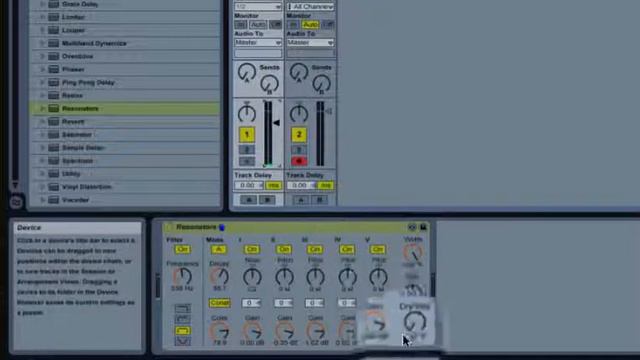The image size is (640, 360).
Task: Set track 1 Monitor to Auto
Action: [x=258, y=25]
